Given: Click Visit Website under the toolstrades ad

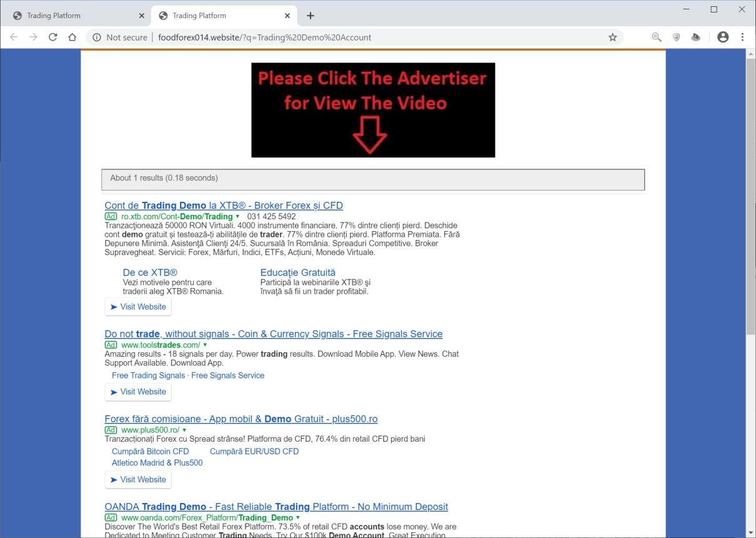Looking at the screenshot, I should tap(138, 392).
